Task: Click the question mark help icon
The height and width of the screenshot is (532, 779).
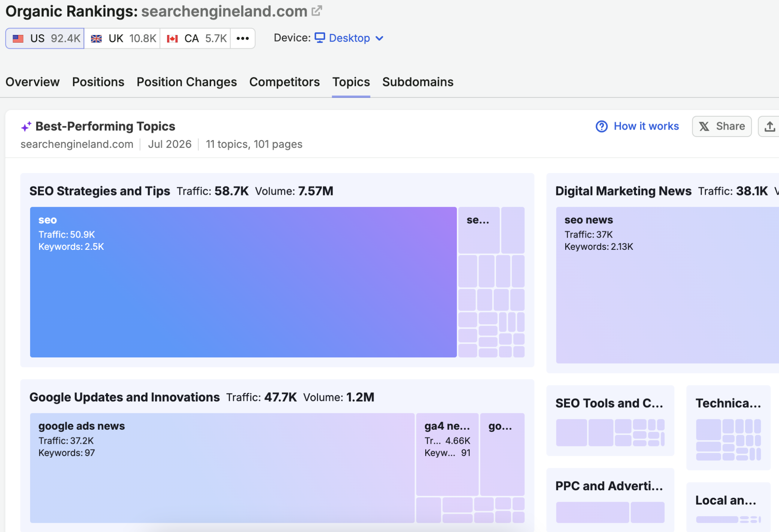Action: coord(602,126)
